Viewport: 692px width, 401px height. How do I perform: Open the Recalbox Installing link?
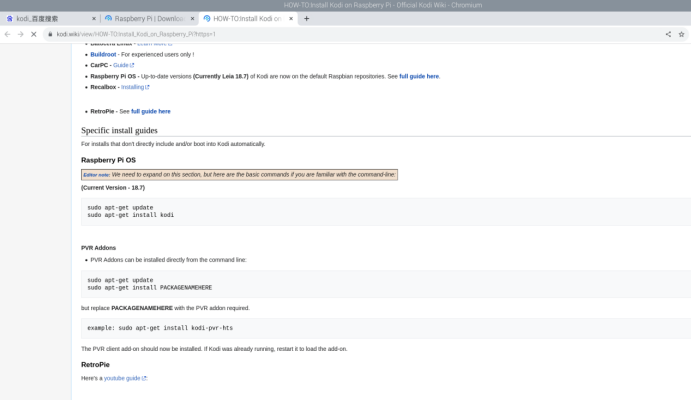pyautogui.click(x=135, y=87)
